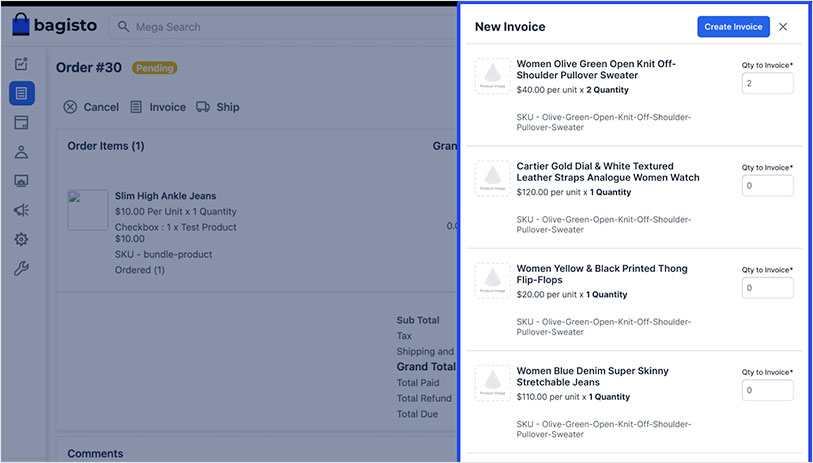Image resolution: width=813 pixels, height=463 pixels.
Task: Open the CMS sidebar icon
Action: pos(21,181)
